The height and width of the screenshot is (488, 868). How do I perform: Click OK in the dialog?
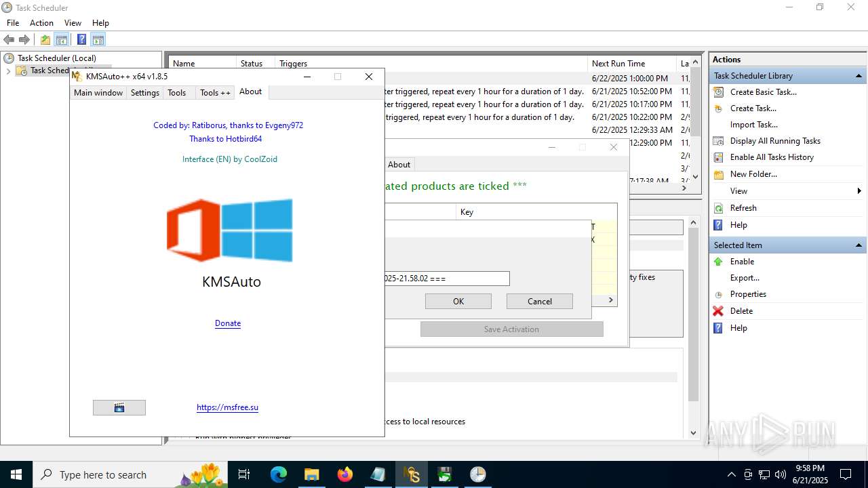(x=458, y=302)
